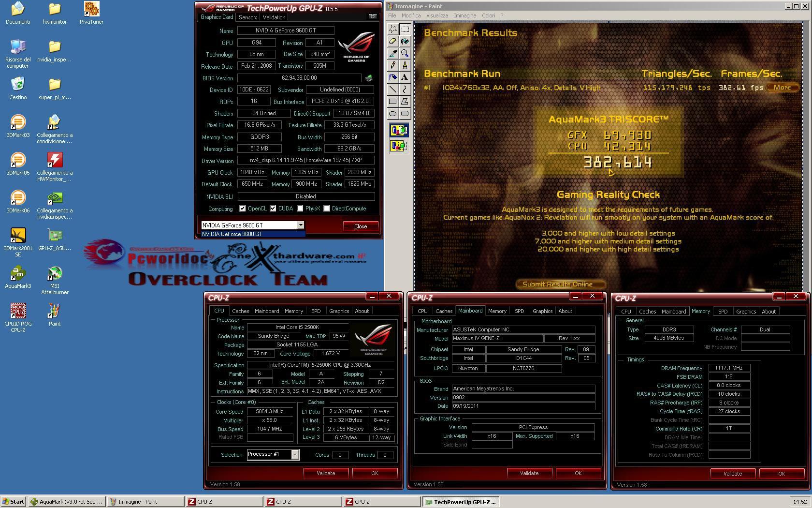Toggle the DirectCompute checkbox in GPU-Z
Viewport: 812px width, 508px height.
pyautogui.click(x=327, y=209)
